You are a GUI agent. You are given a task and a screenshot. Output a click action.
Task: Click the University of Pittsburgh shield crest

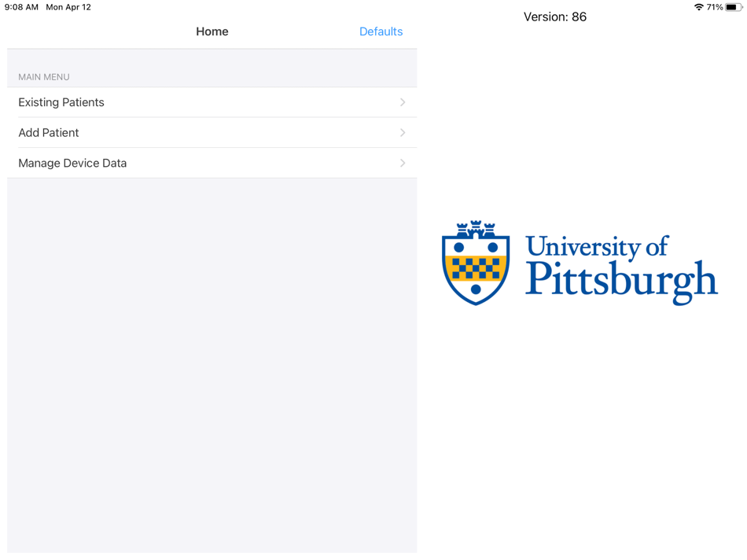pyautogui.click(x=477, y=262)
